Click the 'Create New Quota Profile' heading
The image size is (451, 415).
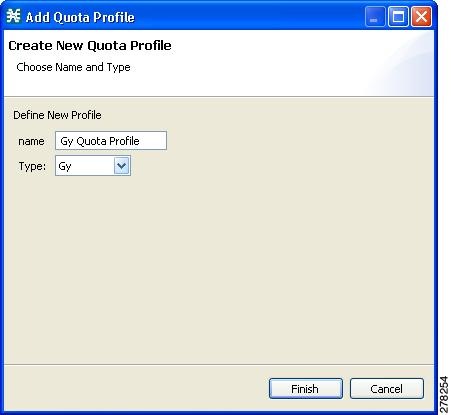pyautogui.click(x=90, y=46)
